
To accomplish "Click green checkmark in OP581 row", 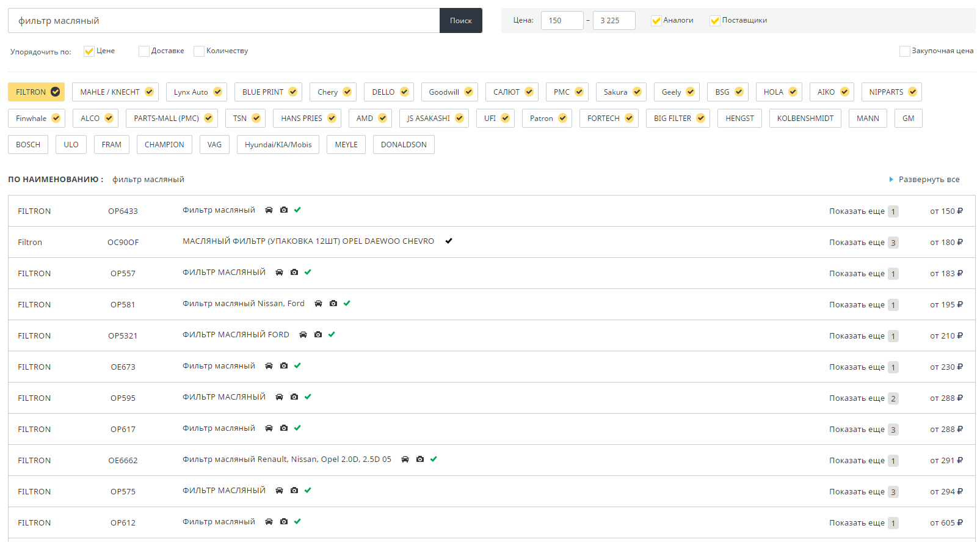I will [x=347, y=304].
